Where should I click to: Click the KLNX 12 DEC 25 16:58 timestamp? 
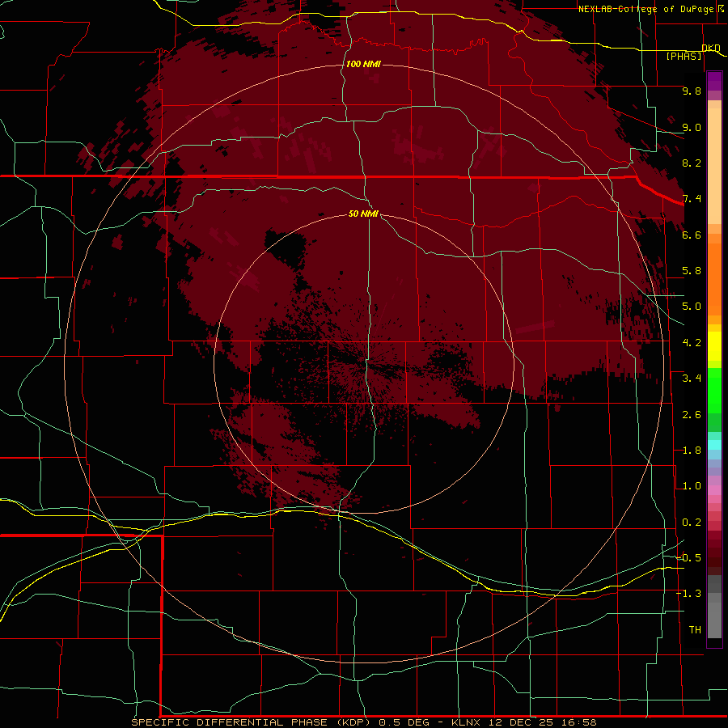(x=523, y=722)
